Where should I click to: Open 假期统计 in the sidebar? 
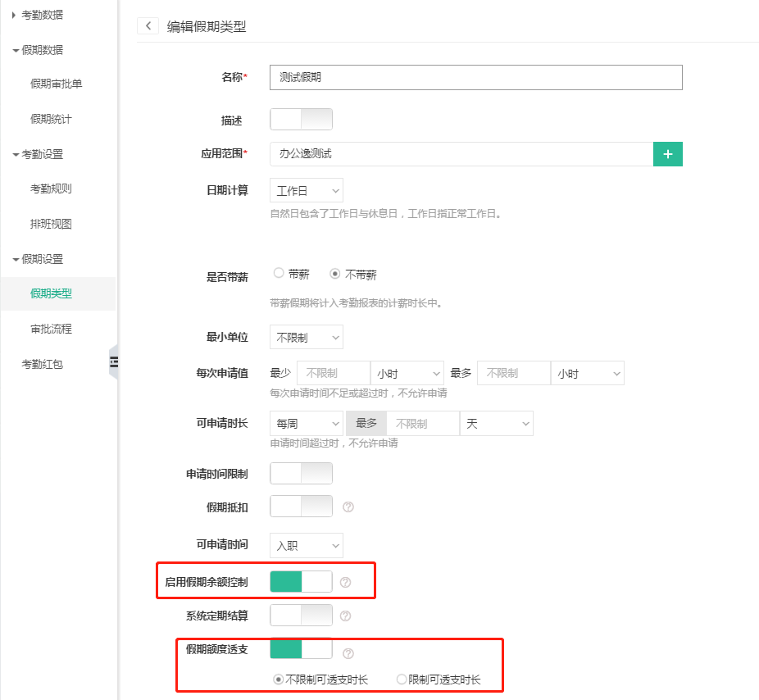(x=51, y=119)
